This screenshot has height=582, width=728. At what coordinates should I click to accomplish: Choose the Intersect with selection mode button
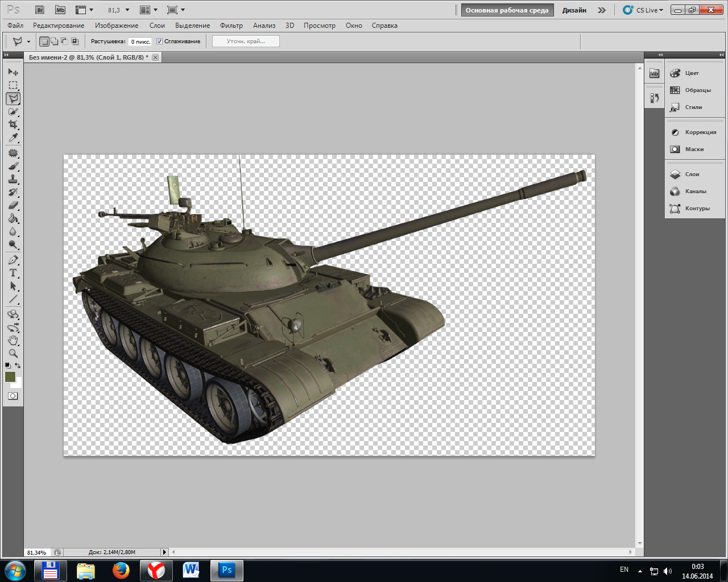click(x=75, y=41)
